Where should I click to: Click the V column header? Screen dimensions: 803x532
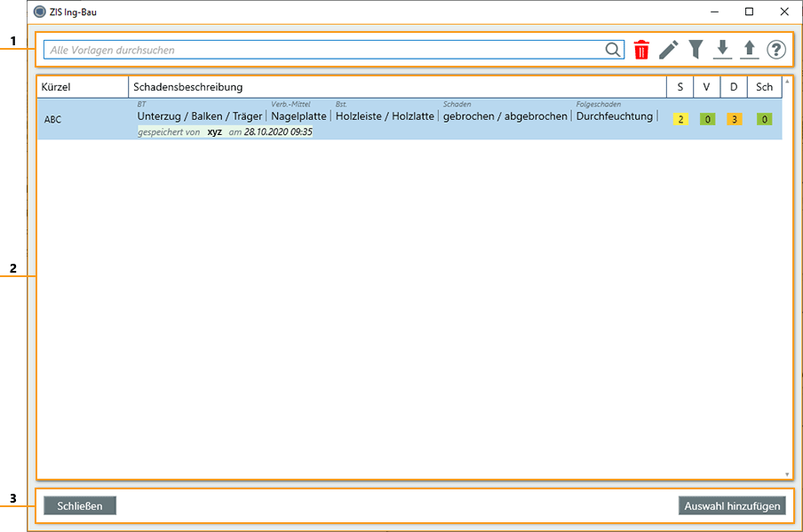[x=707, y=87]
